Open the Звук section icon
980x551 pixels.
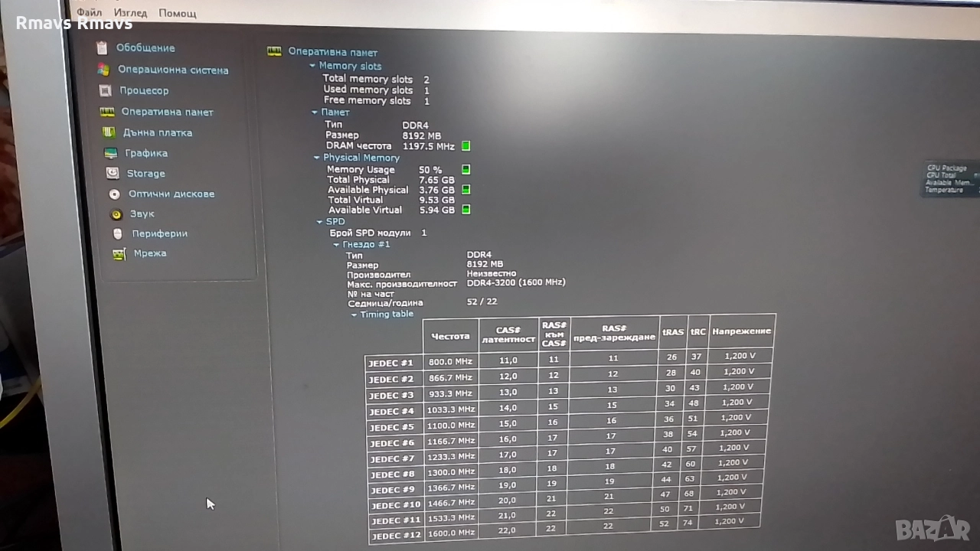tap(115, 214)
